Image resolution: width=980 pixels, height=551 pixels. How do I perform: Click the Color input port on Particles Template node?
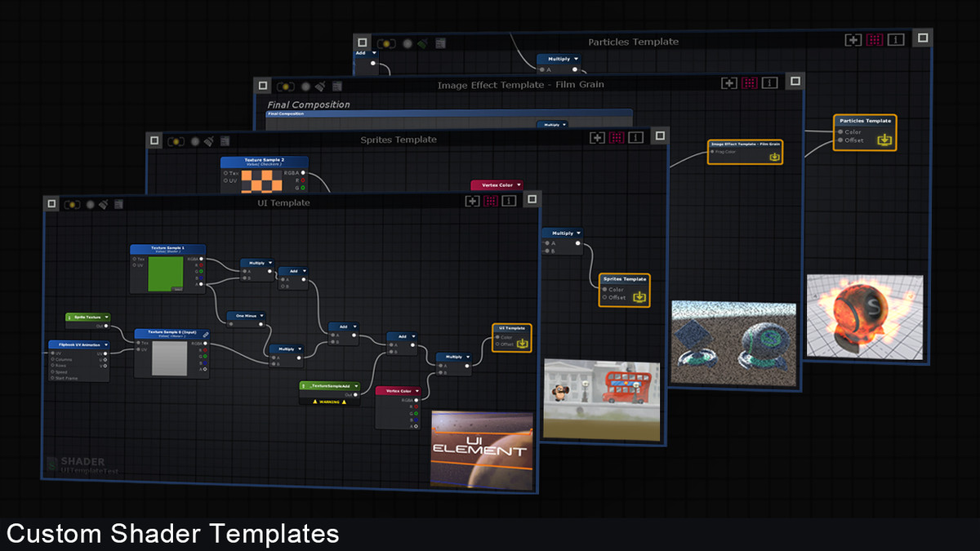840,131
